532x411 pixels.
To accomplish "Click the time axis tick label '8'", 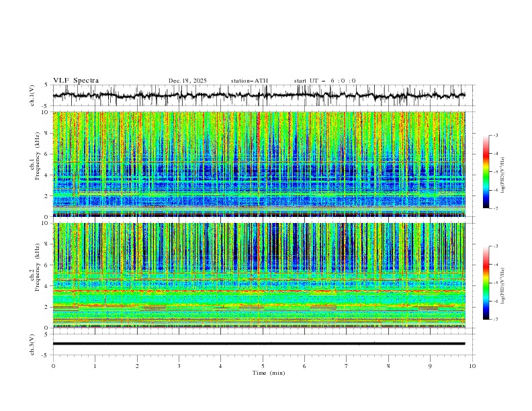I will [x=388, y=366].
